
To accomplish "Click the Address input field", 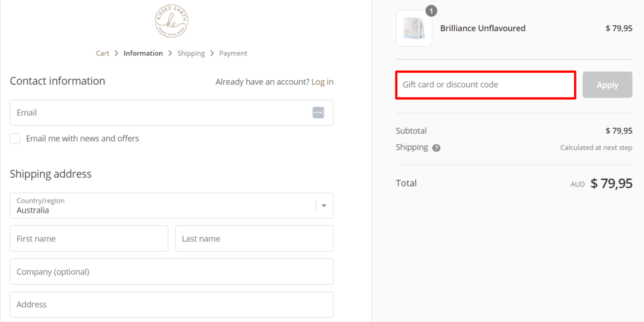I will click(172, 304).
